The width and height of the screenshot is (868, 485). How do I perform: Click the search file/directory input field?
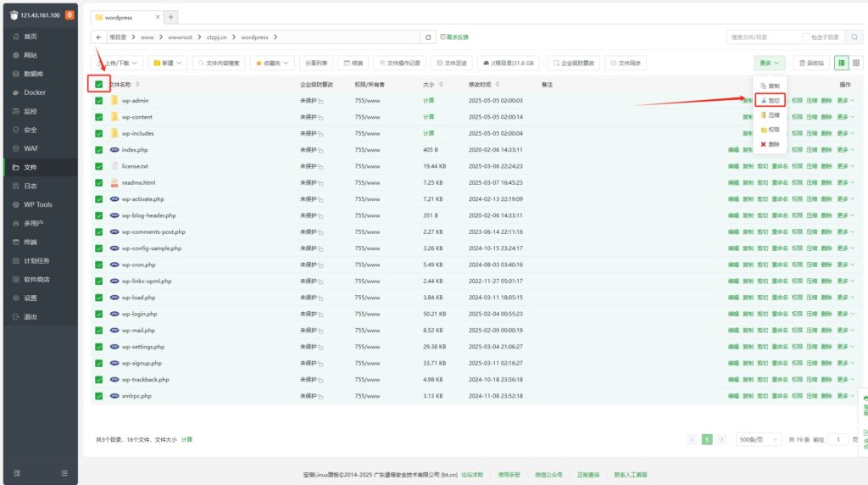764,37
